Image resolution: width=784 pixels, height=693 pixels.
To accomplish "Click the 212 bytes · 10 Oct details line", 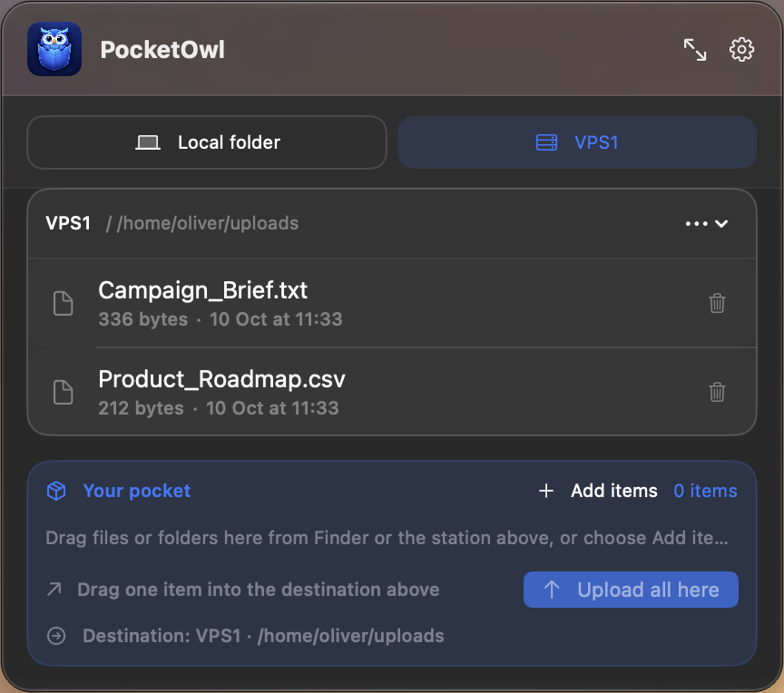I will (219, 408).
